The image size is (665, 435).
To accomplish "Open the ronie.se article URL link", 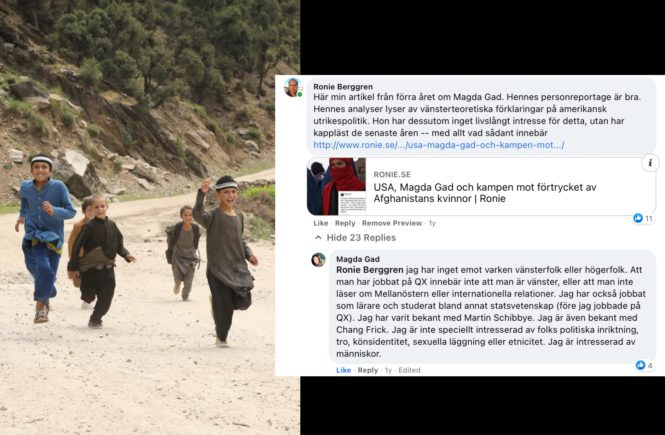I will [x=439, y=145].
